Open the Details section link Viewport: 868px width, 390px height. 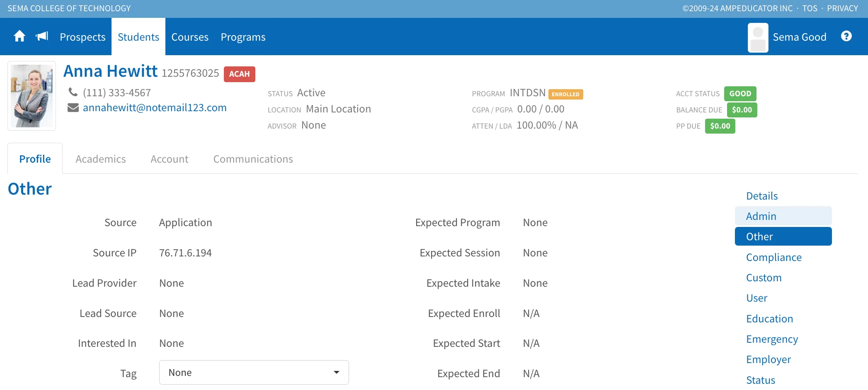point(762,196)
